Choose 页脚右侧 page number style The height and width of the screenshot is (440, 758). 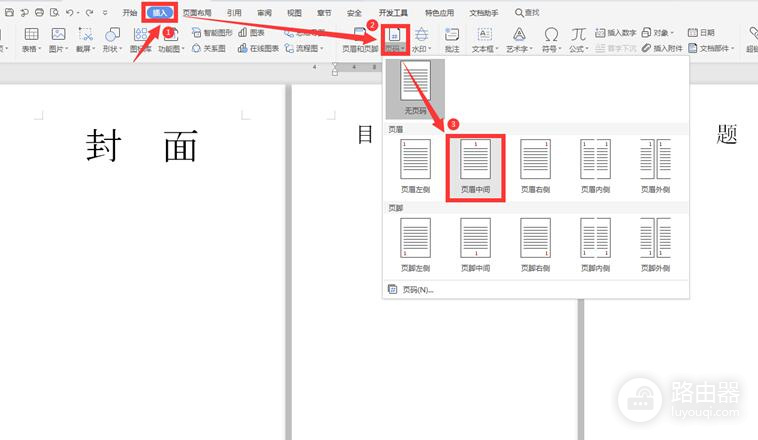coord(535,245)
